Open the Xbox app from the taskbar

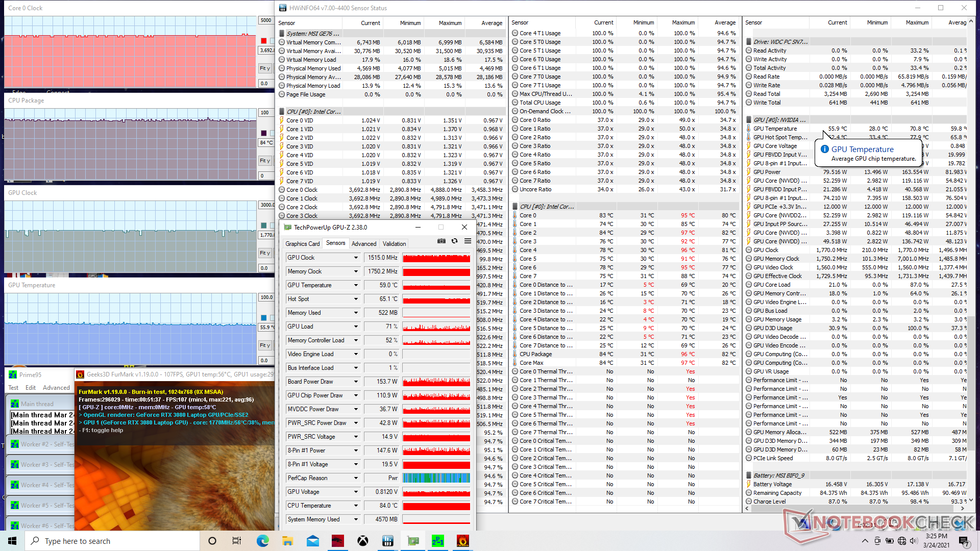pyautogui.click(x=363, y=541)
